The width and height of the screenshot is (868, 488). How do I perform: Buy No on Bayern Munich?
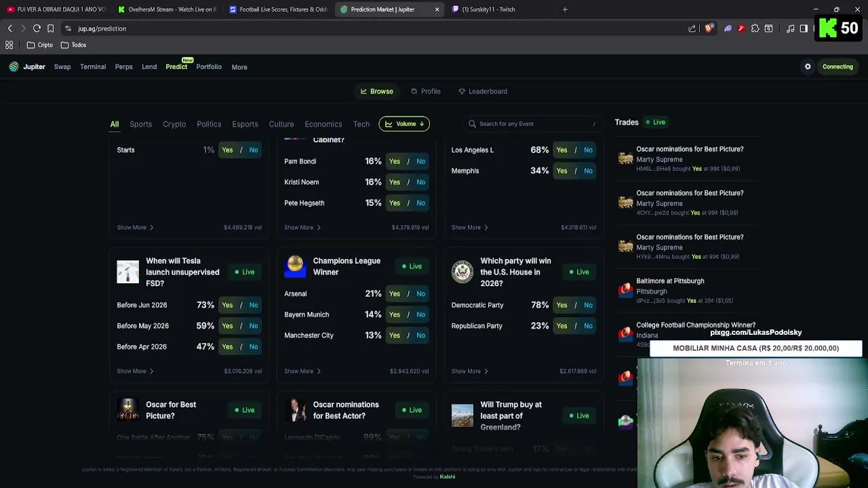tap(421, 314)
